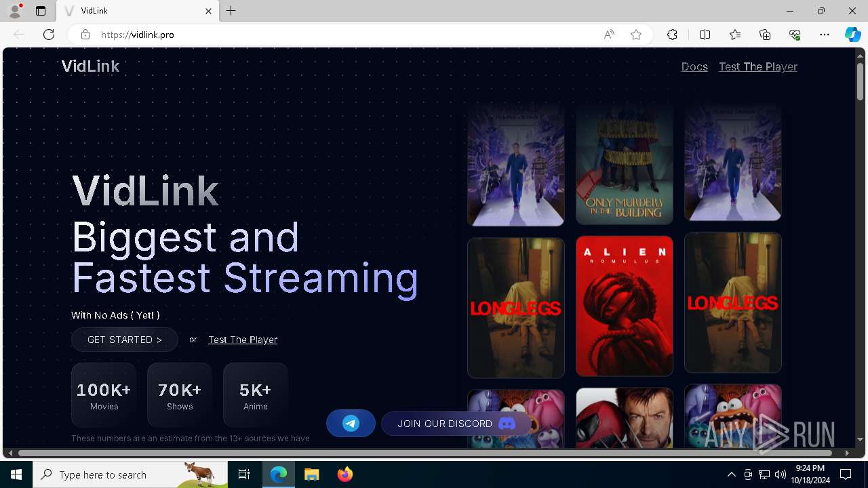Select the 5K+ Anime stat card

pos(256,396)
